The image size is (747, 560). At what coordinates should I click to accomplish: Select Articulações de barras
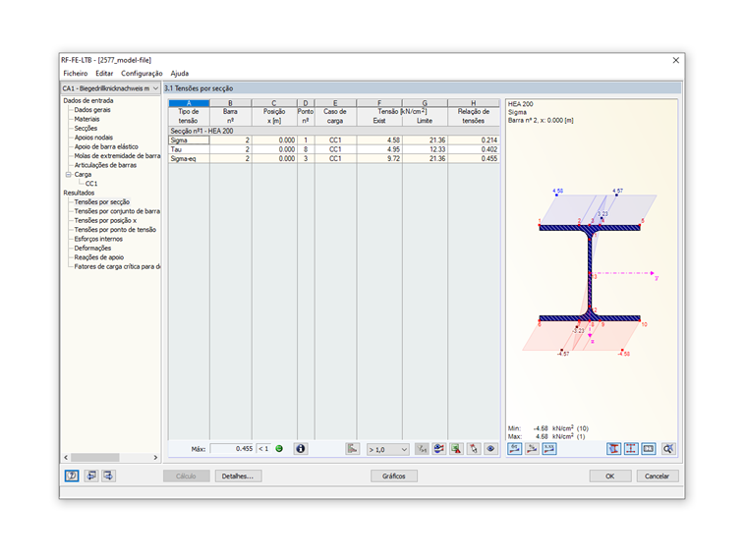tap(105, 165)
